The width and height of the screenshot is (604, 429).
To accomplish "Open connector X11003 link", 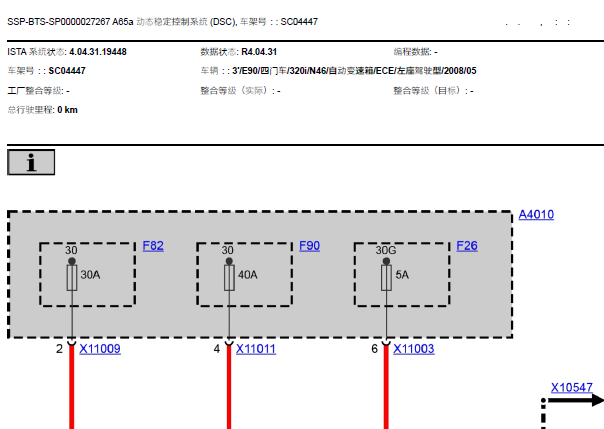I will click(414, 349).
